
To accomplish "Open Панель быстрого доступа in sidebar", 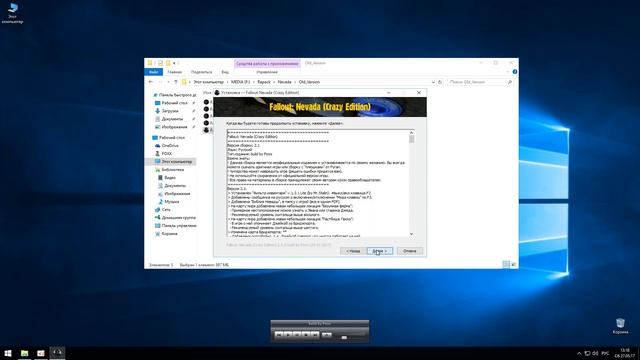I will click(175, 95).
